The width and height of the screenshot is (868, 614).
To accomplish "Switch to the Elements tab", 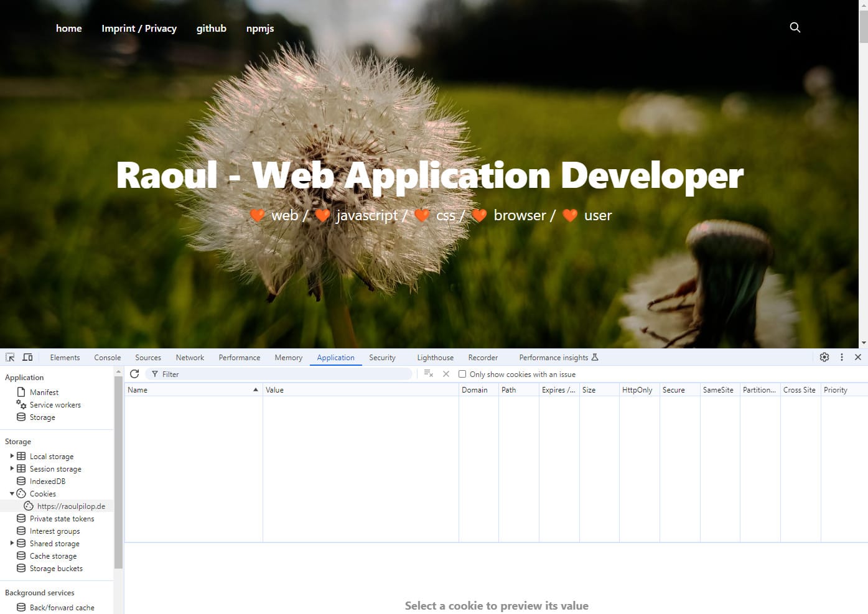I will click(65, 357).
